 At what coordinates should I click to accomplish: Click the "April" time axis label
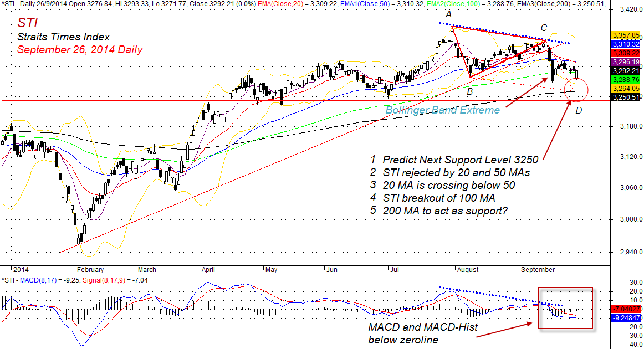click(208, 270)
